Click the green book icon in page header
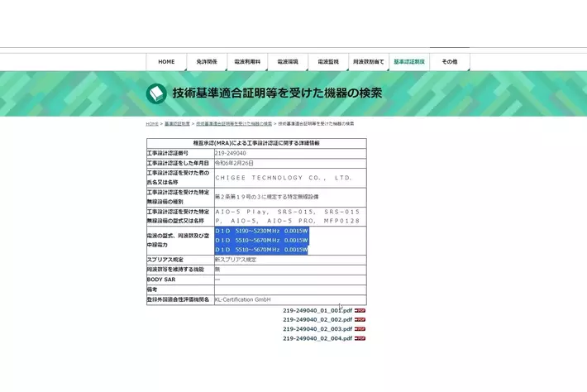Screen dimensions: 587x392 (156, 93)
